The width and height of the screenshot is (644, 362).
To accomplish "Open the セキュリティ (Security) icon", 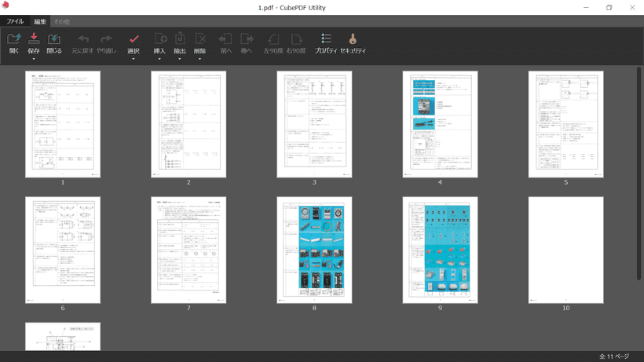I will (x=353, y=39).
